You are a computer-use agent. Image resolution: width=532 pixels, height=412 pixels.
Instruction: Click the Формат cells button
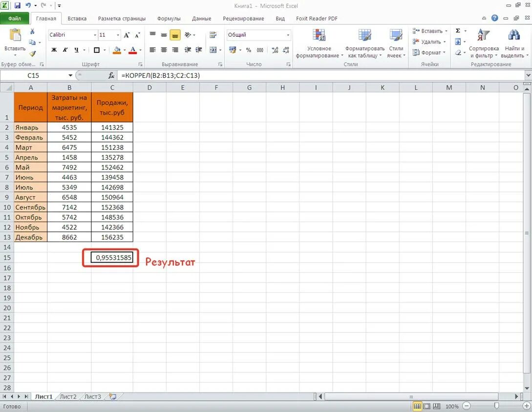[x=429, y=53]
